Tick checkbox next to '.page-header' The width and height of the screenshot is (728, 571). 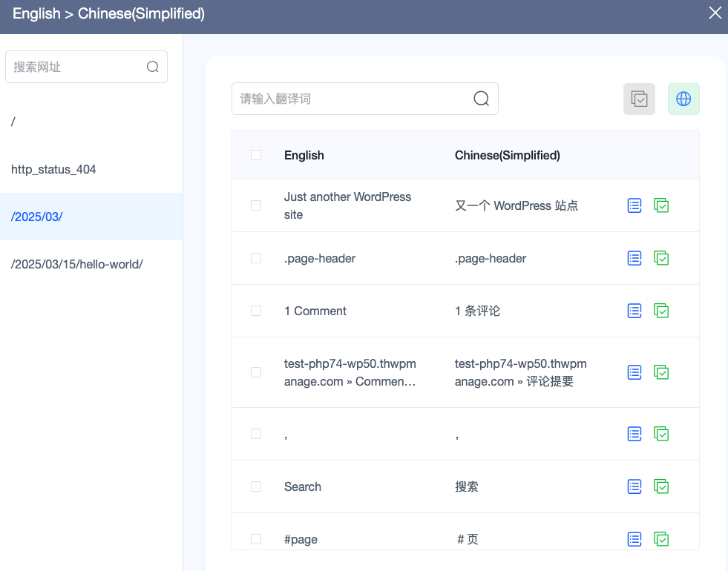256,258
